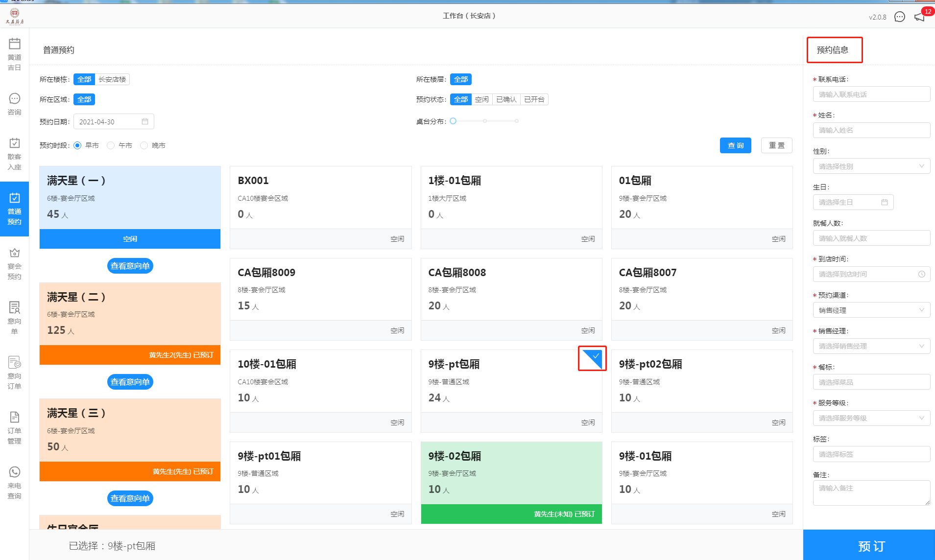Click middle stop of 桌台分布 slider
Viewport: 935px width, 560px height.
[485, 121]
